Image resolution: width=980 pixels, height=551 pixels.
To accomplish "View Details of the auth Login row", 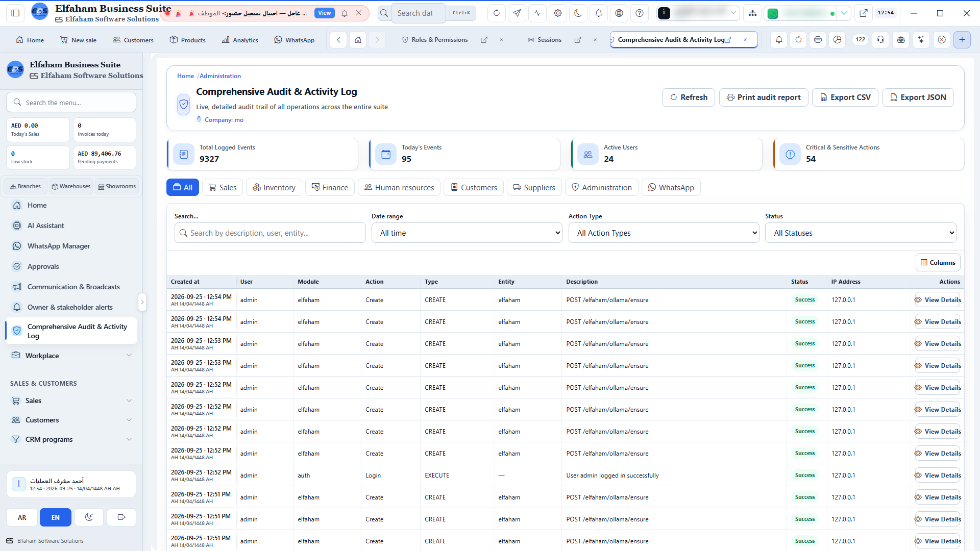I will [x=938, y=475].
